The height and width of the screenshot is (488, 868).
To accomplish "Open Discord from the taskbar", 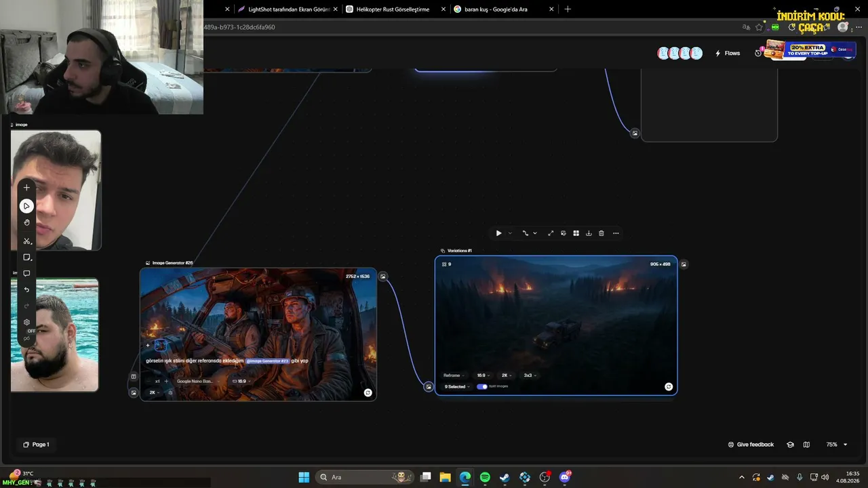I will pyautogui.click(x=565, y=477).
